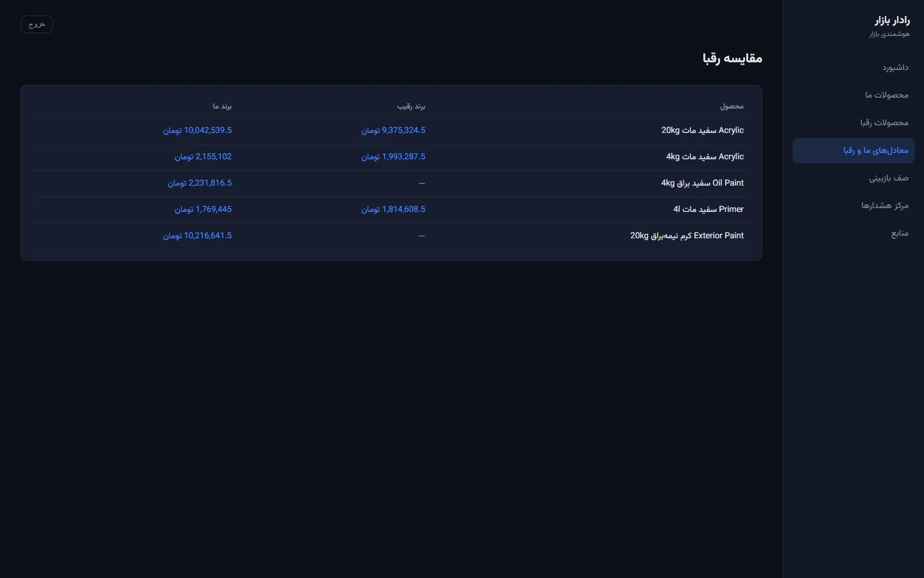Open our price 10,216,641.5 تومان
The height and width of the screenshot is (578, 924).
pos(198,236)
